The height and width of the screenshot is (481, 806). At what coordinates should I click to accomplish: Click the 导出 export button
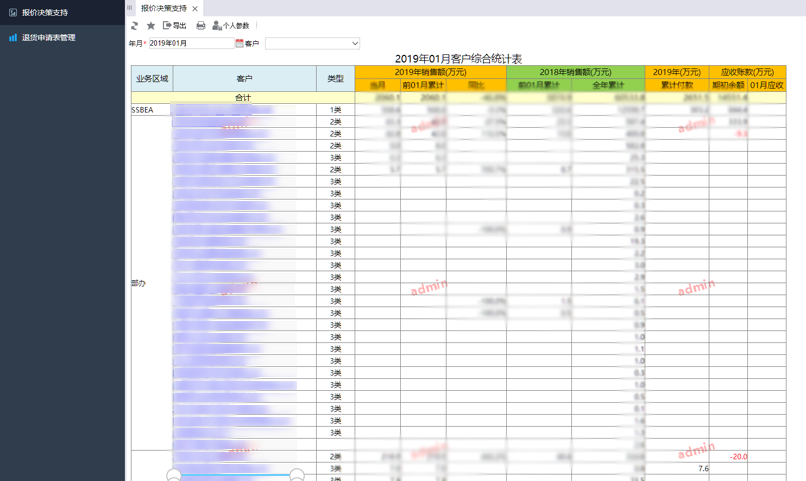(x=175, y=26)
